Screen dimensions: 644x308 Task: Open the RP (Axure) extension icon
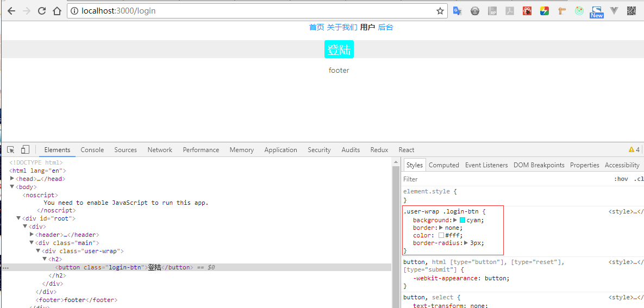[x=492, y=11]
